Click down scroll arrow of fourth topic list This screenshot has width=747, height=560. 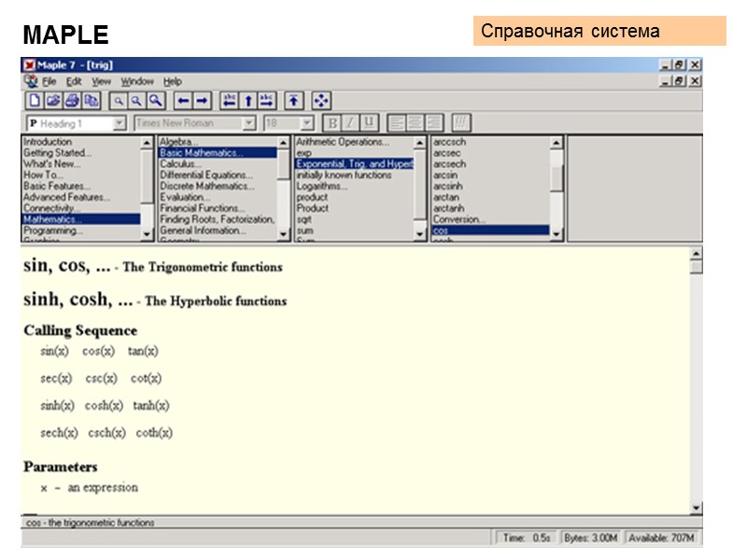pos(556,234)
